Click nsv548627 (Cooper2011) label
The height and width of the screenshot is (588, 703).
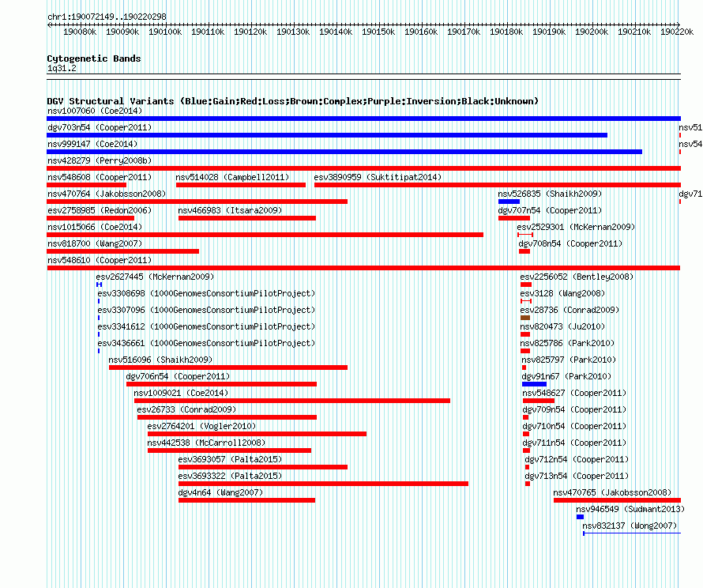coord(574,393)
